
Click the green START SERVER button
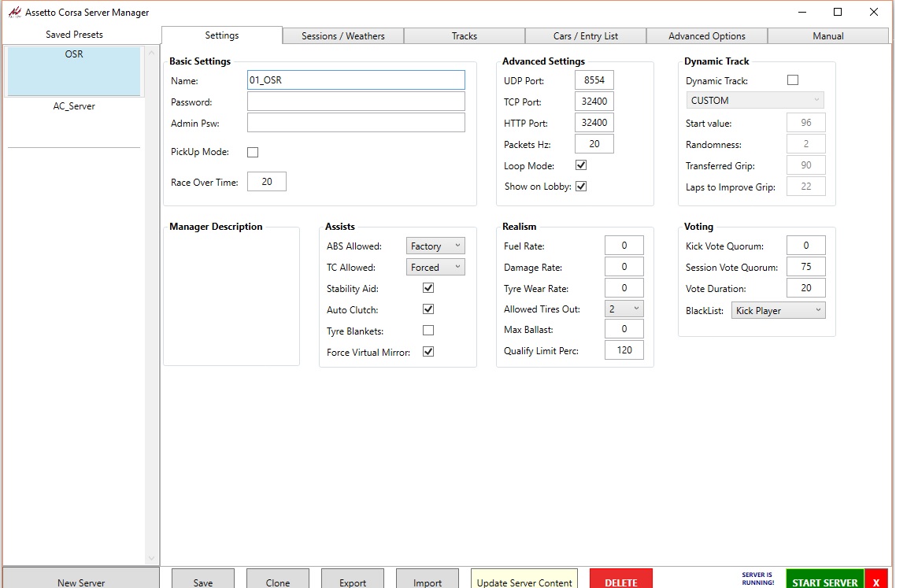tap(825, 580)
